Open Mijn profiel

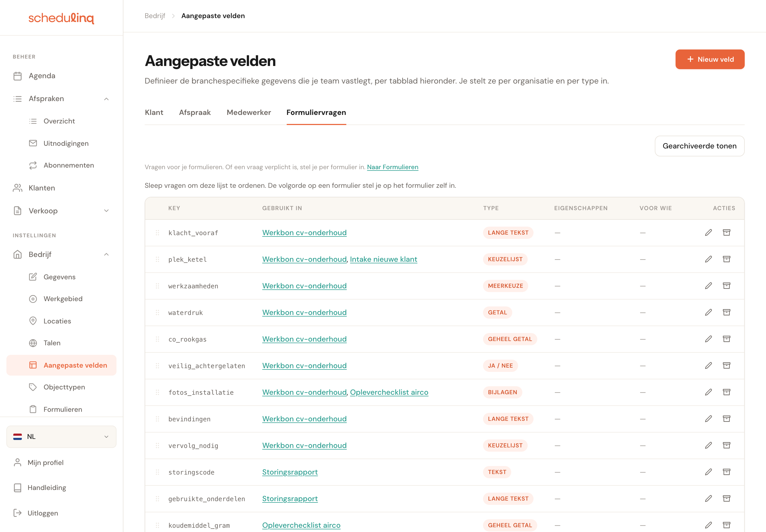click(45, 463)
